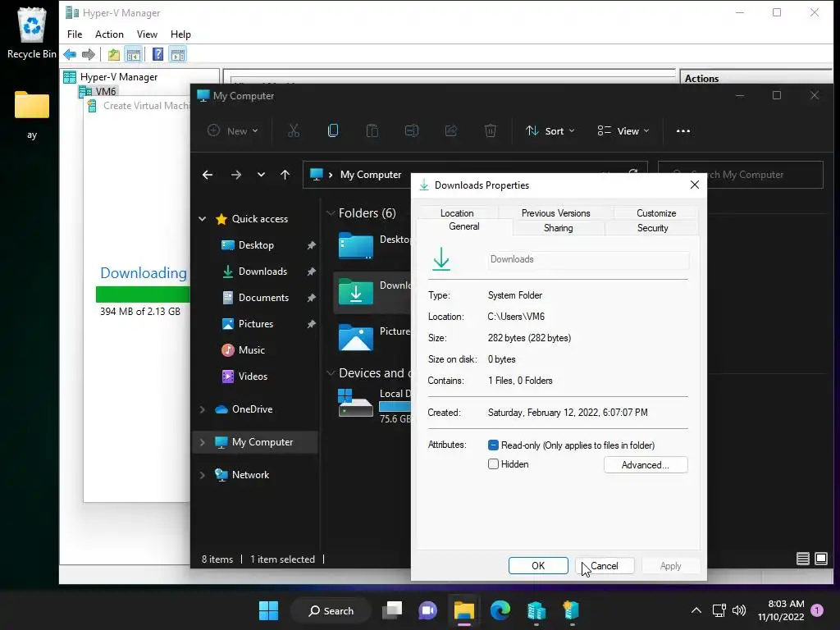
Task: Click the Hyper-V Manager forward arrow icon
Action: coord(89,54)
